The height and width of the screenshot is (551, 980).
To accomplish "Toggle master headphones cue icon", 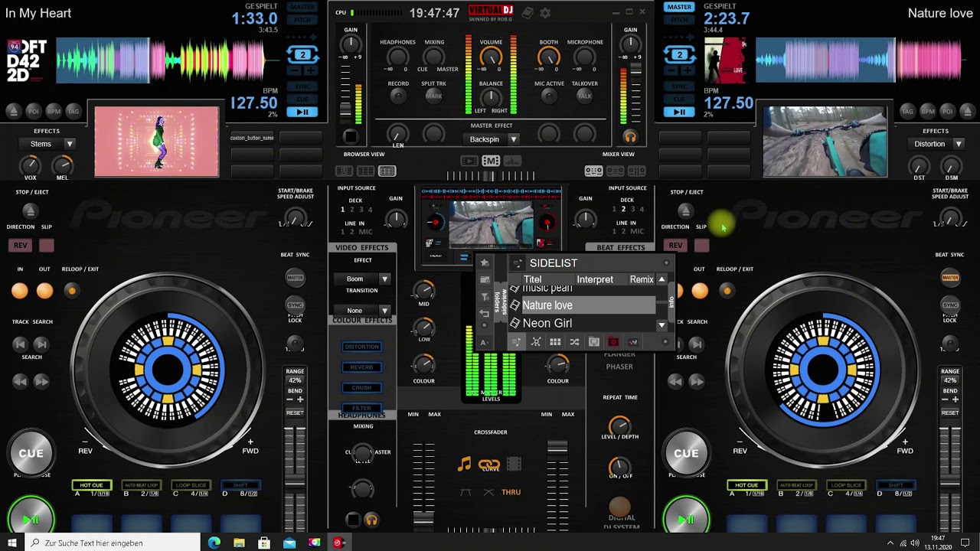I will [630, 137].
